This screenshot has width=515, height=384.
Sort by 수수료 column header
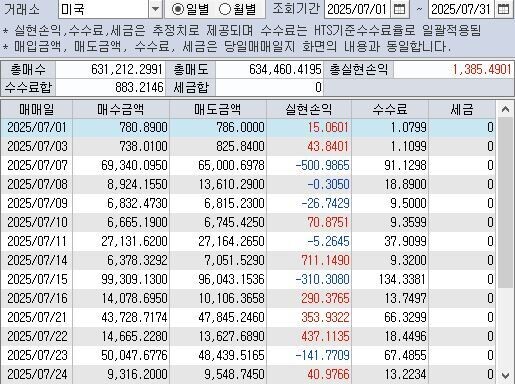[390, 109]
